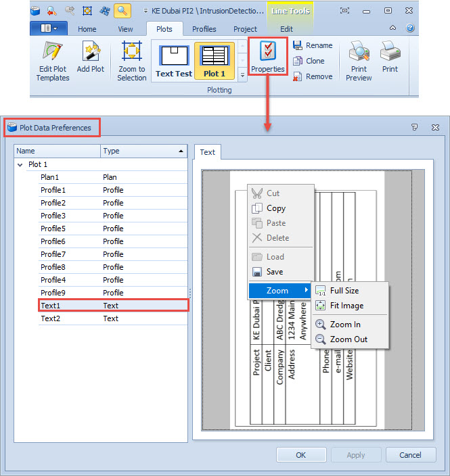Viewport: 450px width, 476px height.
Task: Select Plan1 row in list
Action: coord(113,177)
